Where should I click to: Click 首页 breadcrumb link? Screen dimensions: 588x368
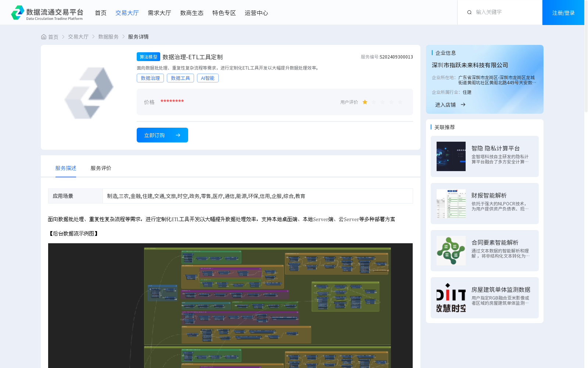click(53, 37)
